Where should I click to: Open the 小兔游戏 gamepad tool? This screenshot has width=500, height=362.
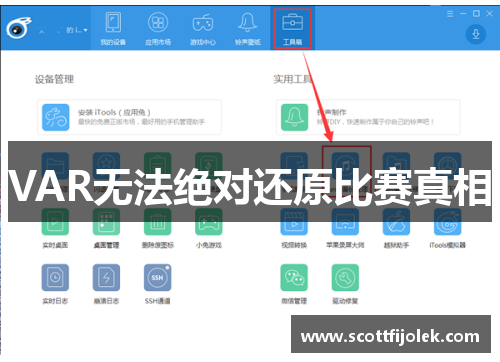click(x=209, y=228)
